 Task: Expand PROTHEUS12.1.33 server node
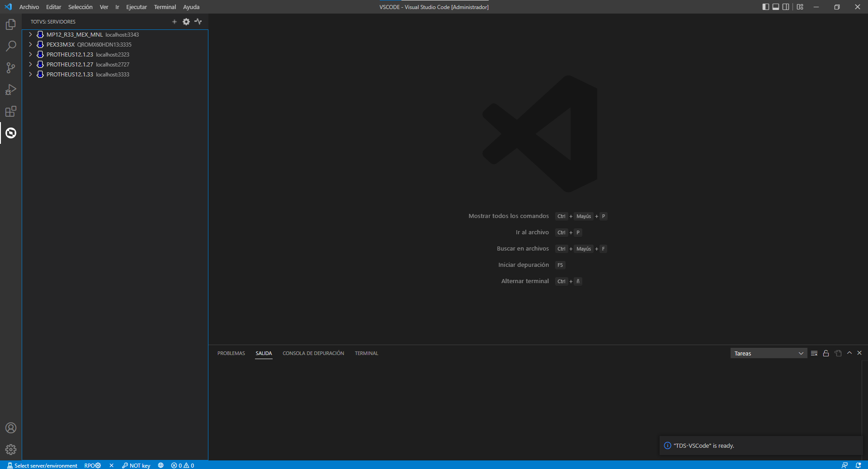tap(30, 74)
